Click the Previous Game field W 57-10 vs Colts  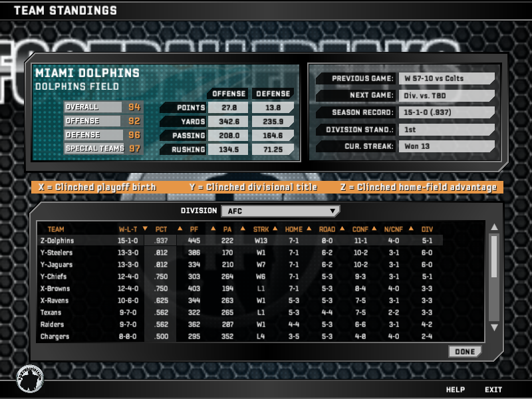point(446,78)
